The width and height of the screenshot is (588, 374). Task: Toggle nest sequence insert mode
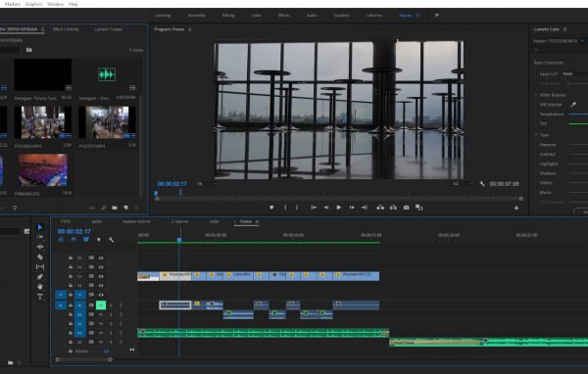point(61,240)
